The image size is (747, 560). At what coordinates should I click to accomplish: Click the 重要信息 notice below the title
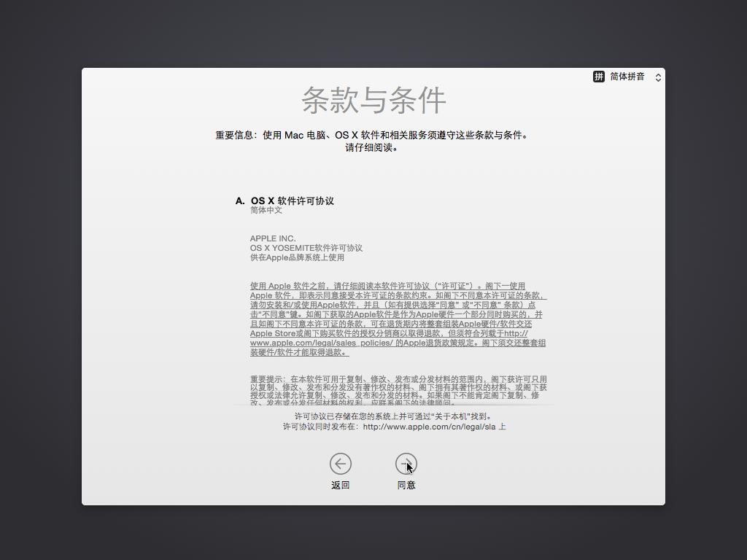click(x=373, y=135)
